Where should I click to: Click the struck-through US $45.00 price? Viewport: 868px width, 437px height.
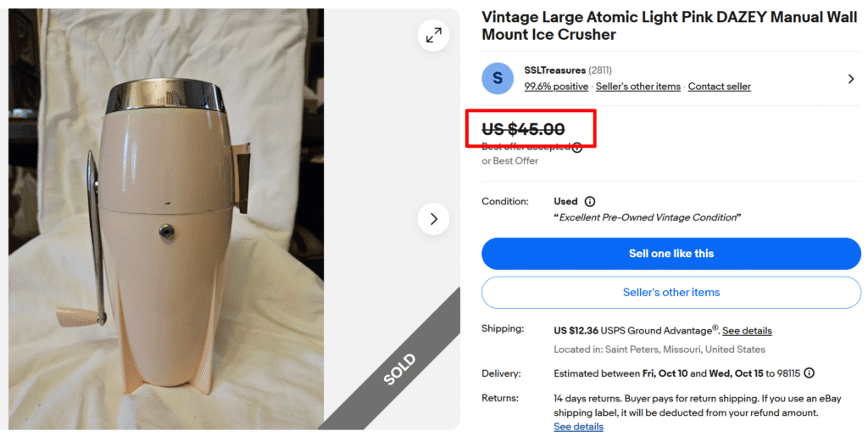(x=523, y=129)
